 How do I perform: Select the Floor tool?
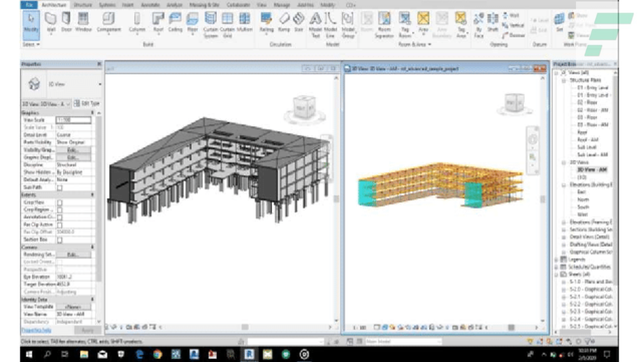pos(193,23)
